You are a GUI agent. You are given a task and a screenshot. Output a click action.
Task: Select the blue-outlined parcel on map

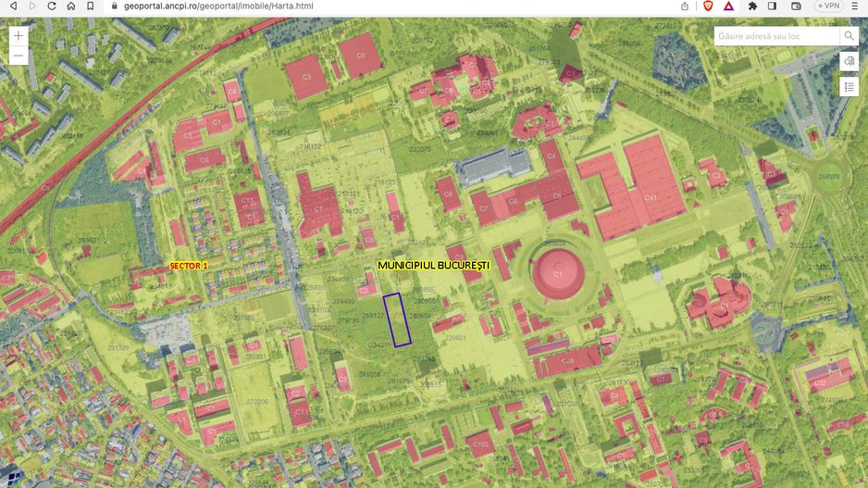397,320
